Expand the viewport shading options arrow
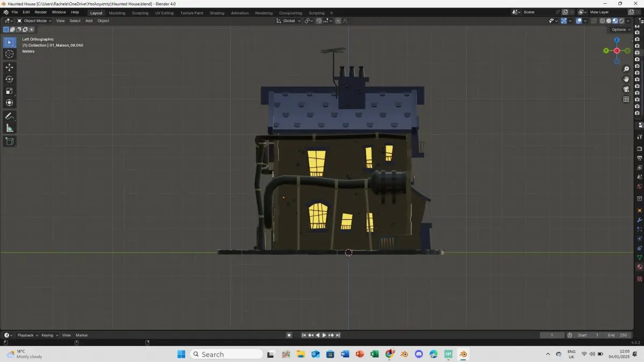This screenshot has width=644, height=362. pyautogui.click(x=628, y=21)
